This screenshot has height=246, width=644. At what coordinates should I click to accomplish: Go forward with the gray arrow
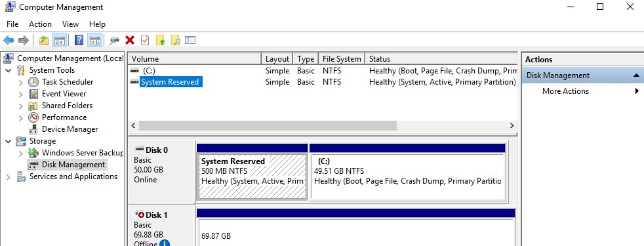(x=24, y=40)
